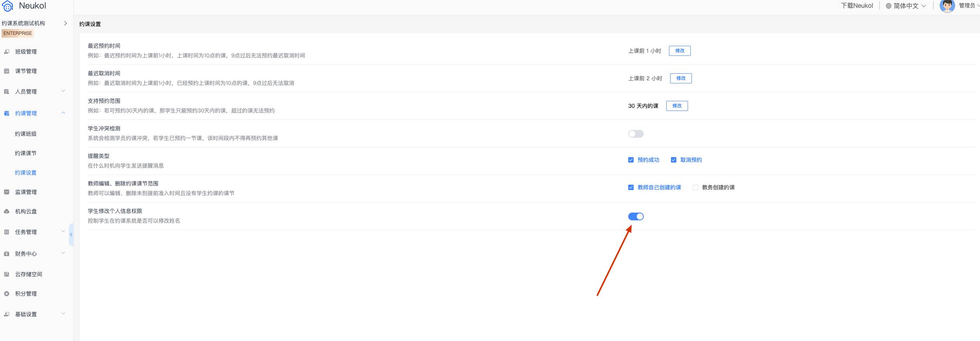The height and width of the screenshot is (341, 980).
Task: Click the 财务中心 sidebar icon
Action: tap(7, 254)
